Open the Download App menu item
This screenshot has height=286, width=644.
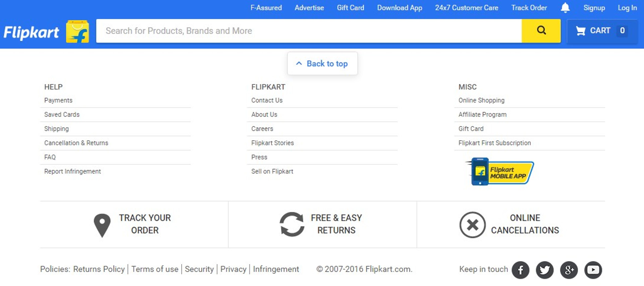[x=399, y=8]
